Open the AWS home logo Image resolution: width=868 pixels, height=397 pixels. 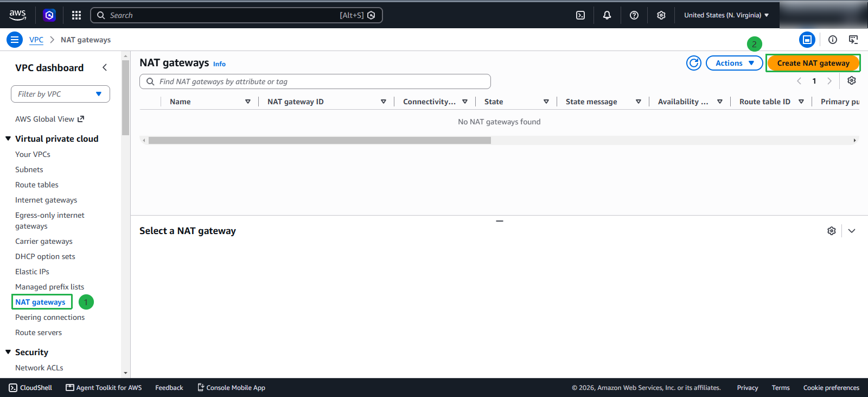point(17,15)
